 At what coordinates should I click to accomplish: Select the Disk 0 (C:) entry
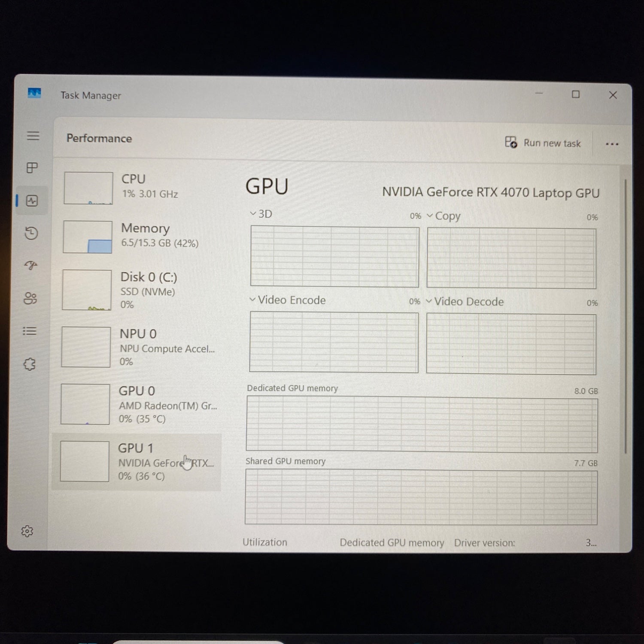[137, 290]
